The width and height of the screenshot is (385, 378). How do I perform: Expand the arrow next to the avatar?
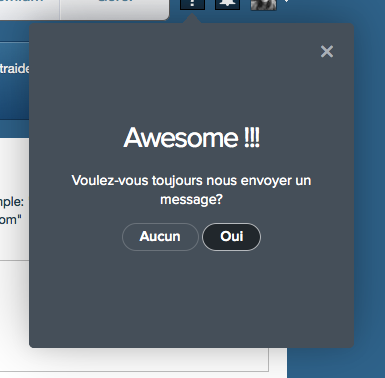(286, 1)
